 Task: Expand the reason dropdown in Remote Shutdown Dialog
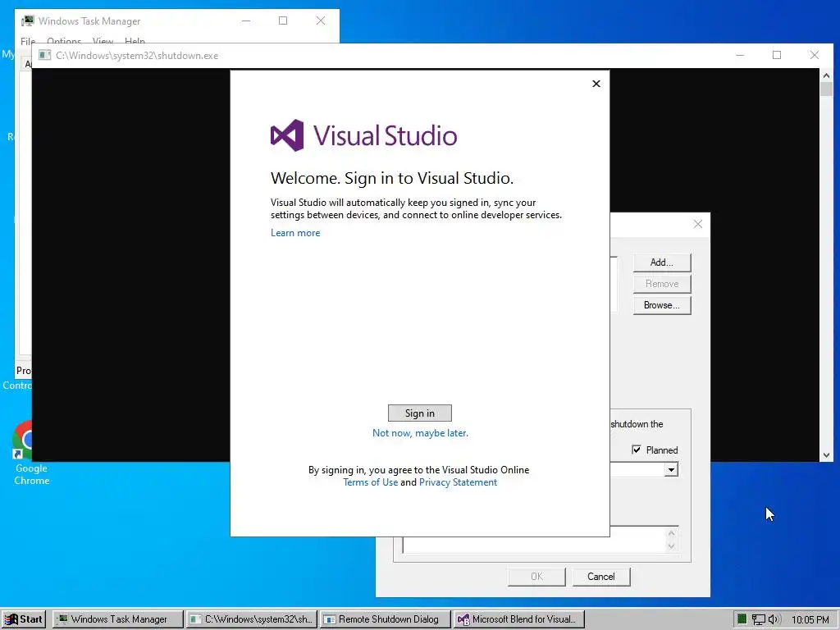(x=671, y=470)
